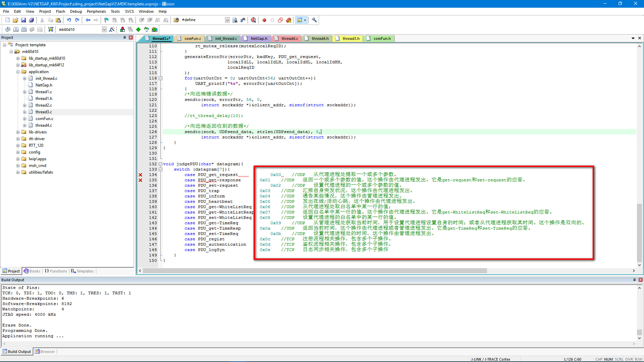The height and width of the screenshot is (362, 644).
Task: Open the Functions panel tab
Action: click(x=56, y=271)
